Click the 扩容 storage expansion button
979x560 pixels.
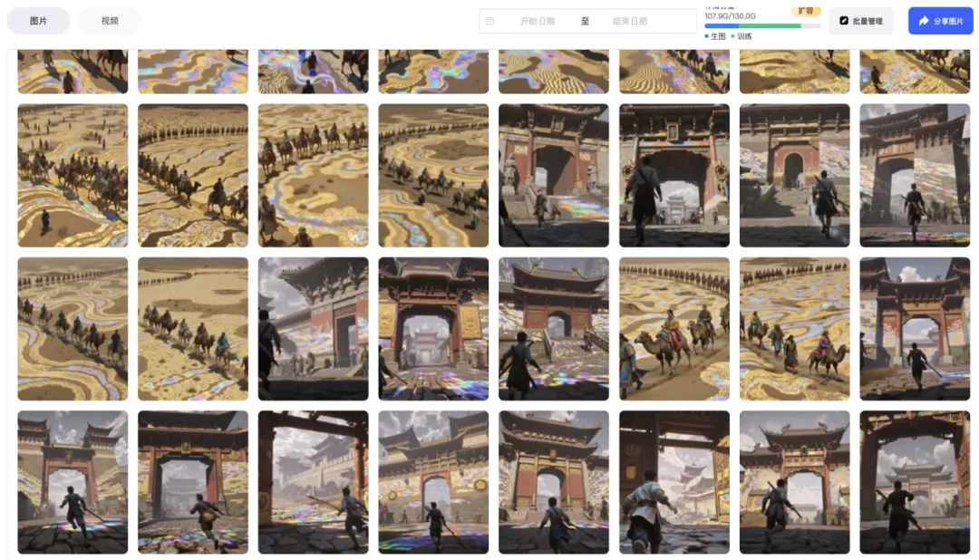coord(804,11)
